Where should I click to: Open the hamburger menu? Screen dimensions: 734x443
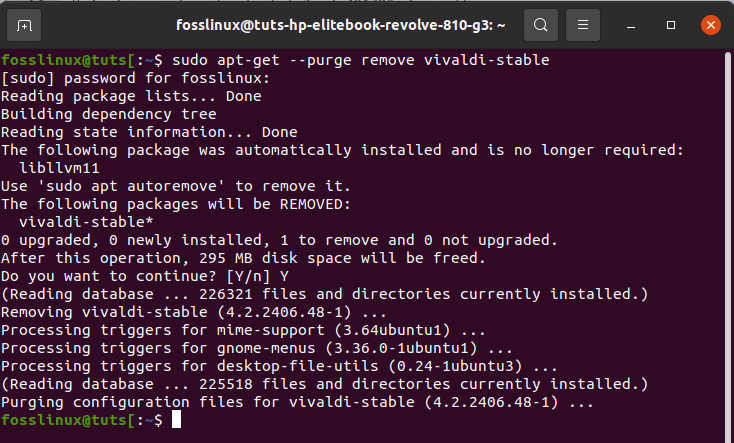tap(586, 23)
